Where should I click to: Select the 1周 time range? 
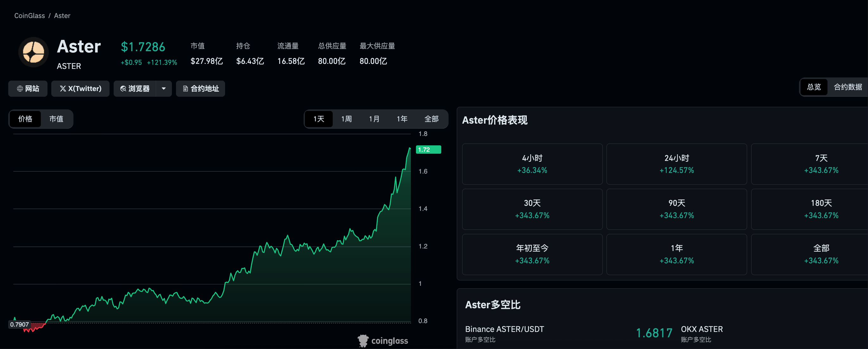[346, 119]
